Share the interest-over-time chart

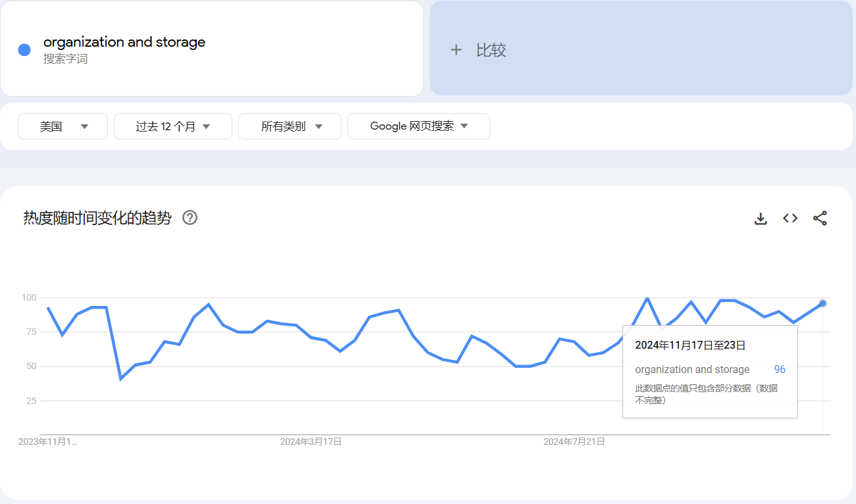point(820,218)
